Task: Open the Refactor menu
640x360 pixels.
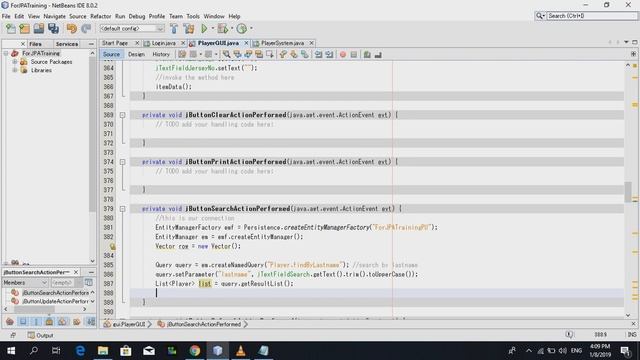Action: click(100, 16)
